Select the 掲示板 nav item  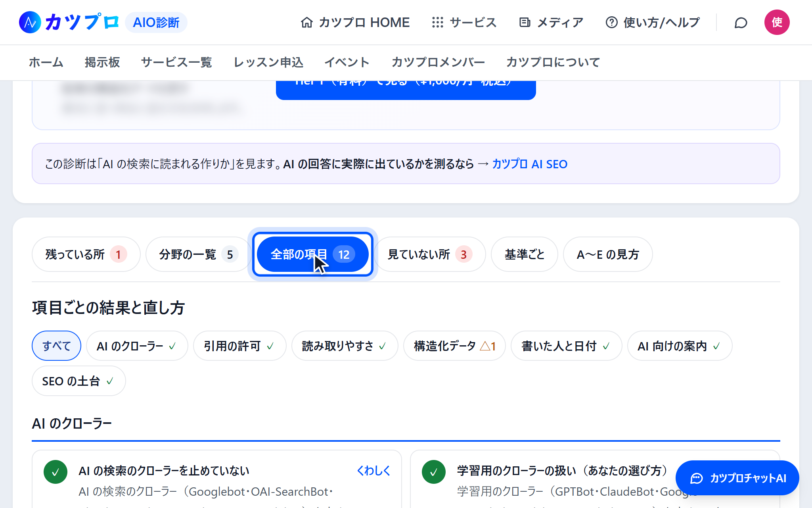pyautogui.click(x=102, y=62)
